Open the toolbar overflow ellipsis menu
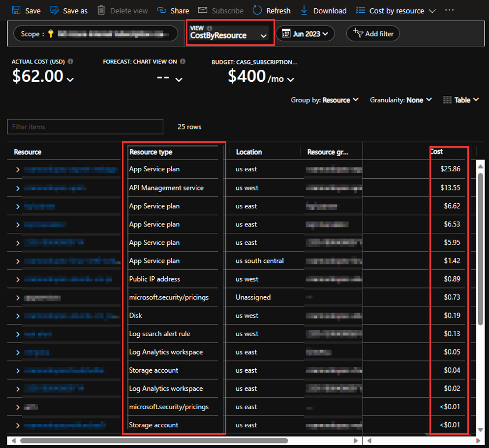The width and height of the screenshot is (489, 448). click(449, 10)
